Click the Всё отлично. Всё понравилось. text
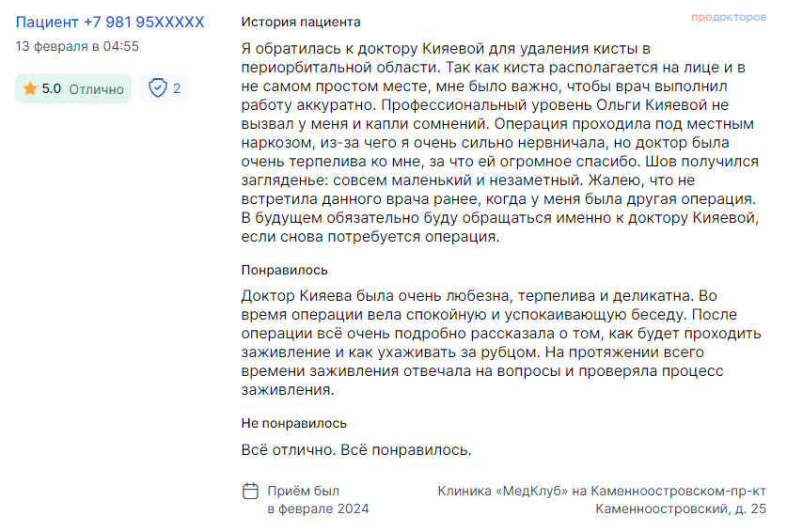Image resolution: width=787 pixels, height=532 pixels. click(x=356, y=449)
